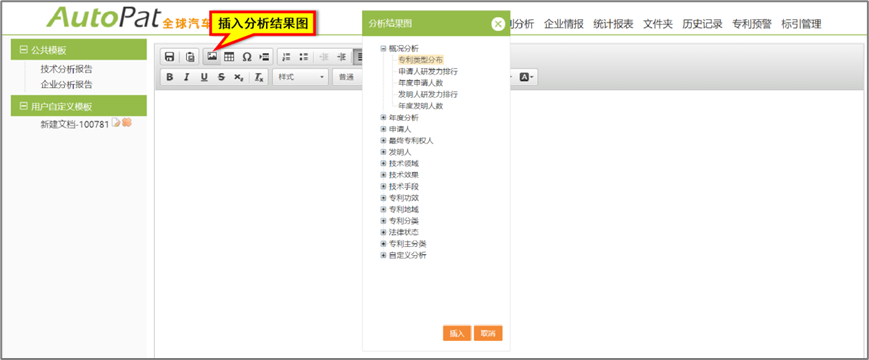This screenshot has width=869, height=360.
Task: Click the 概况分析 tree label
Action: coord(404,49)
